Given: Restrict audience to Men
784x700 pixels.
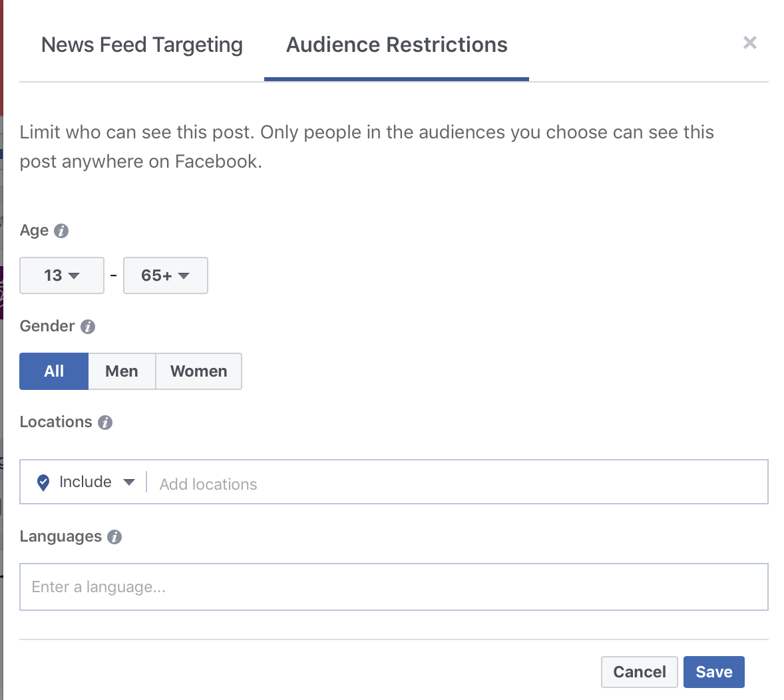Looking at the screenshot, I should (122, 371).
